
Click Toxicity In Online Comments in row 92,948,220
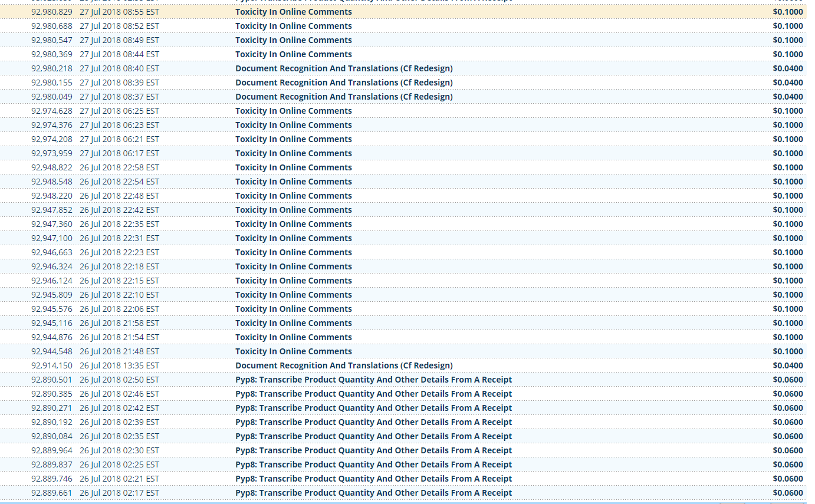294,196
